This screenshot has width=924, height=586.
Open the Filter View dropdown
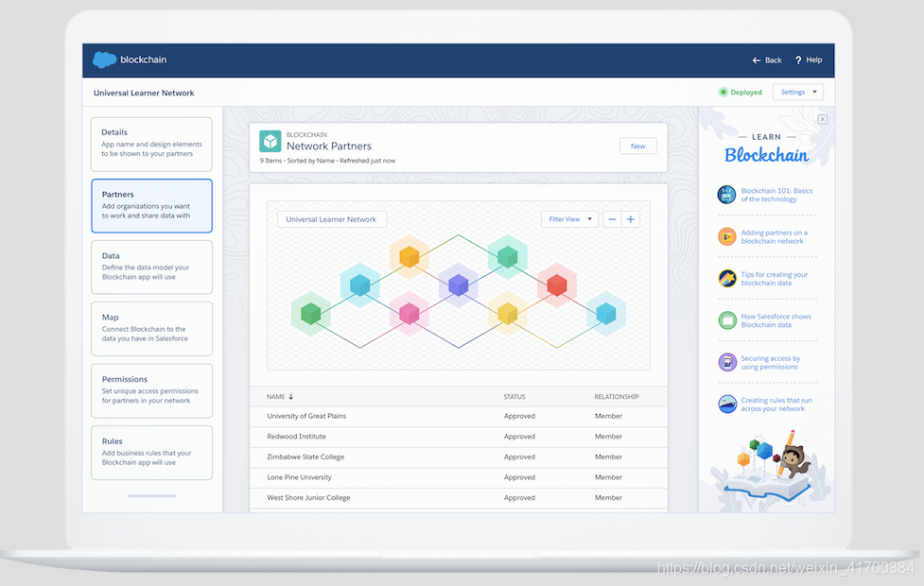tap(569, 219)
